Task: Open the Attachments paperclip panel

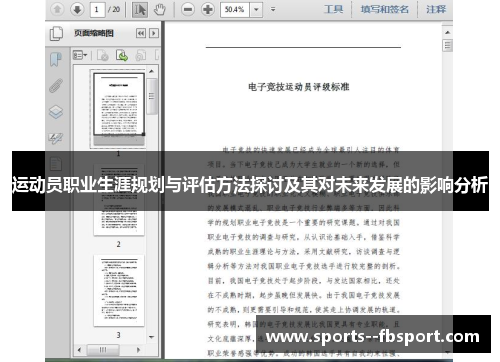Action: click(56, 85)
